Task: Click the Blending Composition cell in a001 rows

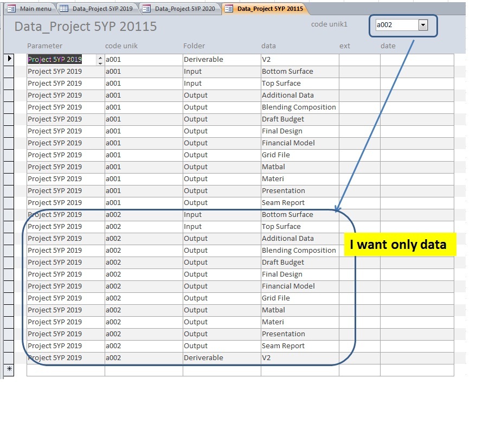Action: pos(299,107)
